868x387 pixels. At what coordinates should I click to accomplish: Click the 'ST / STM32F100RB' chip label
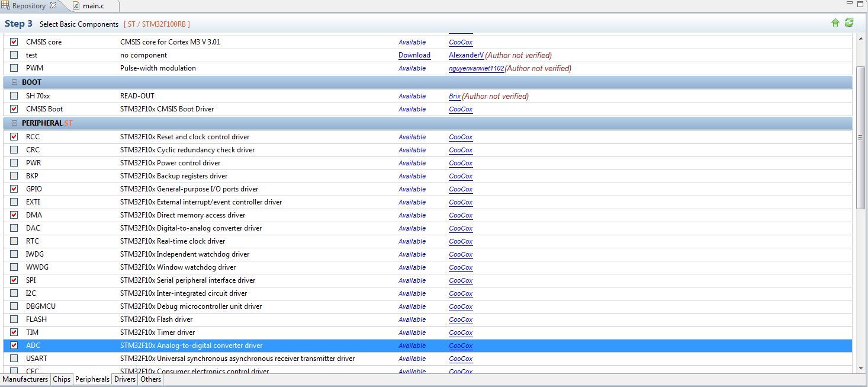[x=157, y=24]
